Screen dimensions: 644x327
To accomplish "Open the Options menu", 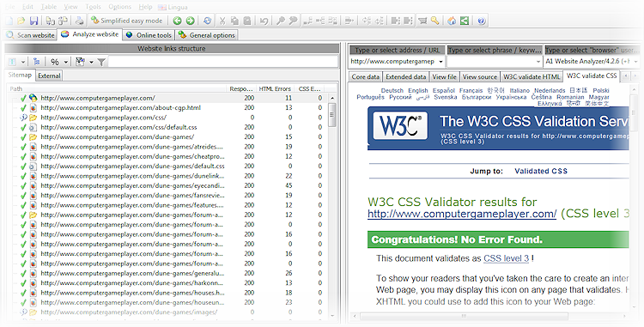I will [120, 7].
